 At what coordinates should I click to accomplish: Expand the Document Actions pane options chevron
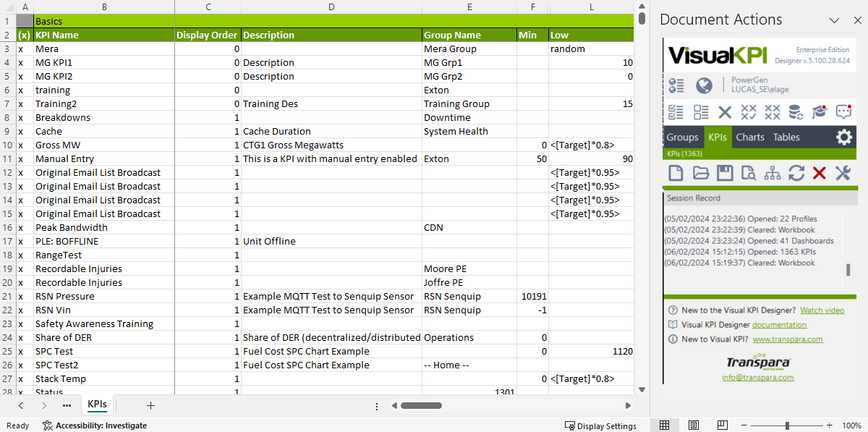834,20
